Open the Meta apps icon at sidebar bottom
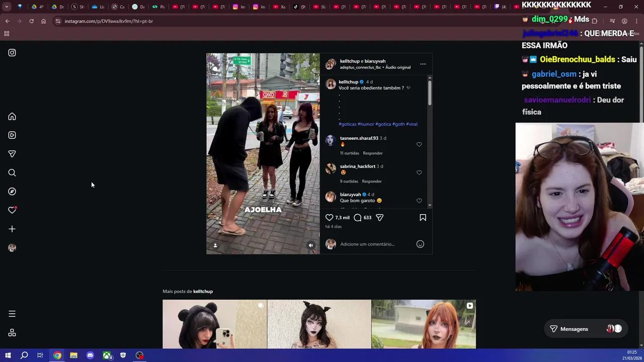Image resolution: width=644 pixels, height=362 pixels. point(12,333)
